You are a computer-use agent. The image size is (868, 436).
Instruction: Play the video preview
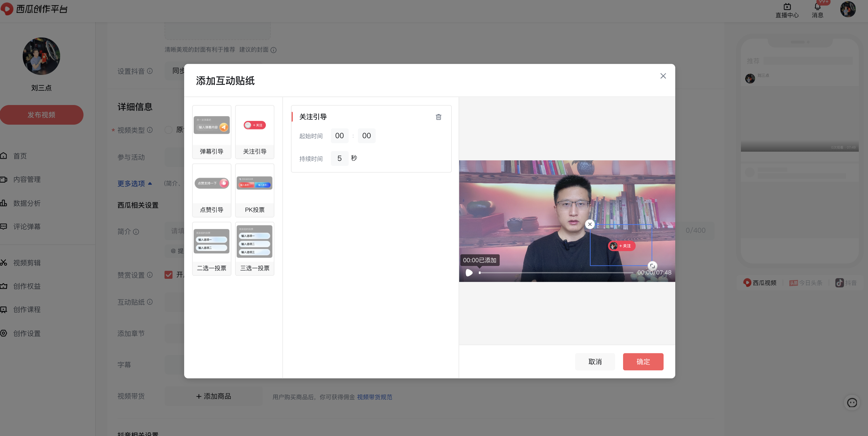click(x=469, y=272)
